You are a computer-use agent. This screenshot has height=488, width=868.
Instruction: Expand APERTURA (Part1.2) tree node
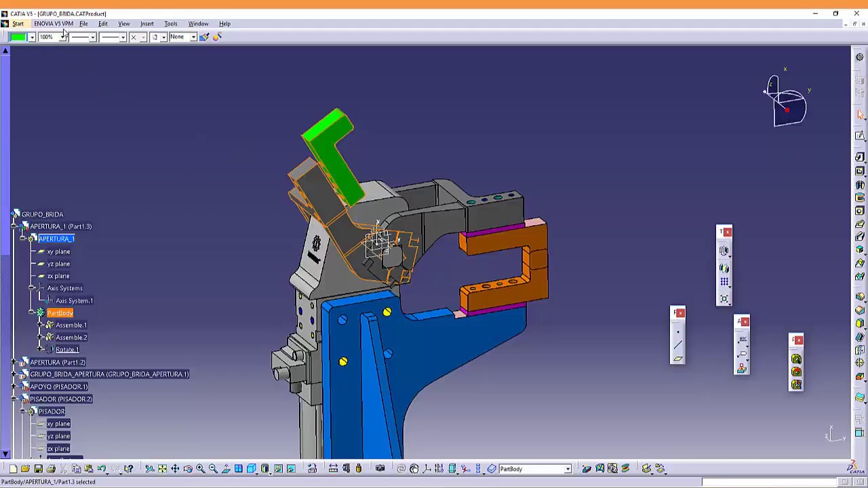(14, 362)
